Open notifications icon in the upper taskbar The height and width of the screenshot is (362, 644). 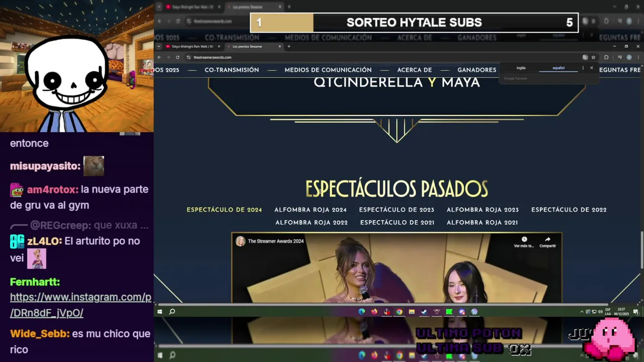tap(636, 312)
